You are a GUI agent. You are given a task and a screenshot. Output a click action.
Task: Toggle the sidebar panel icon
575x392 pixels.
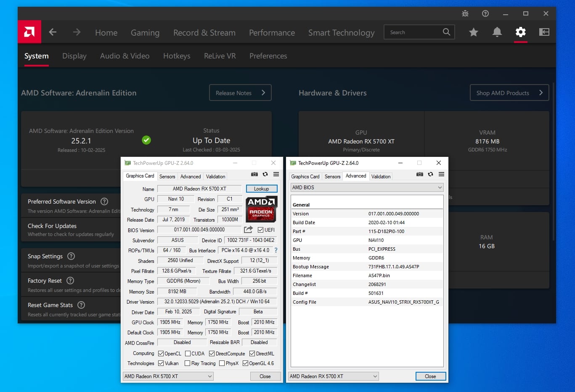544,32
